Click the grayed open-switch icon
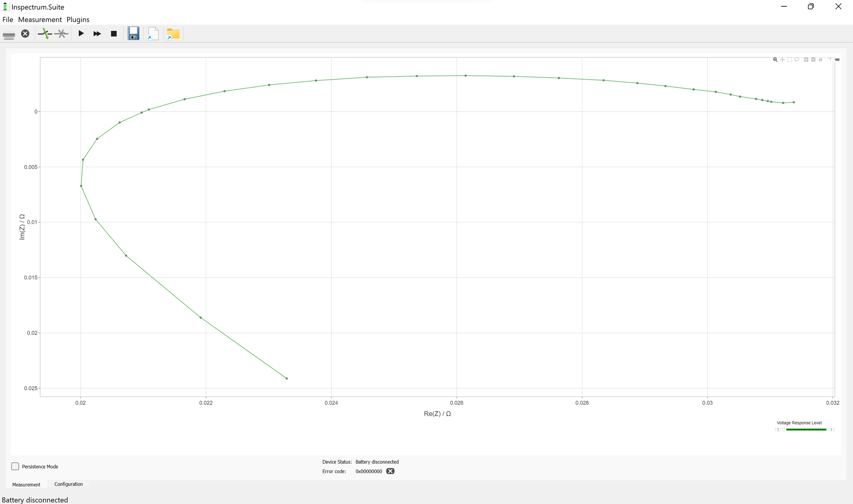Viewport: 853px width, 504px height. coord(61,34)
